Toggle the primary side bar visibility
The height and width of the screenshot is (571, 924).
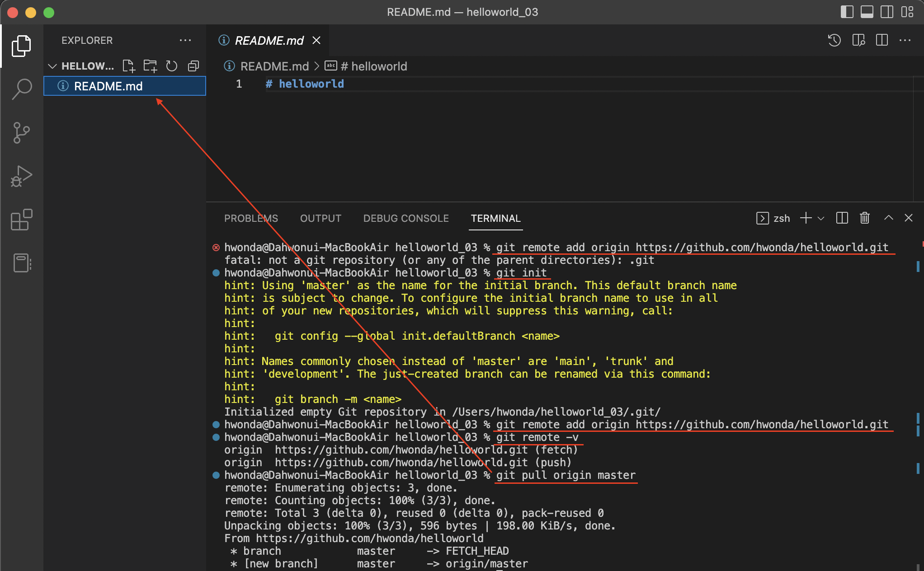(x=846, y=12)
